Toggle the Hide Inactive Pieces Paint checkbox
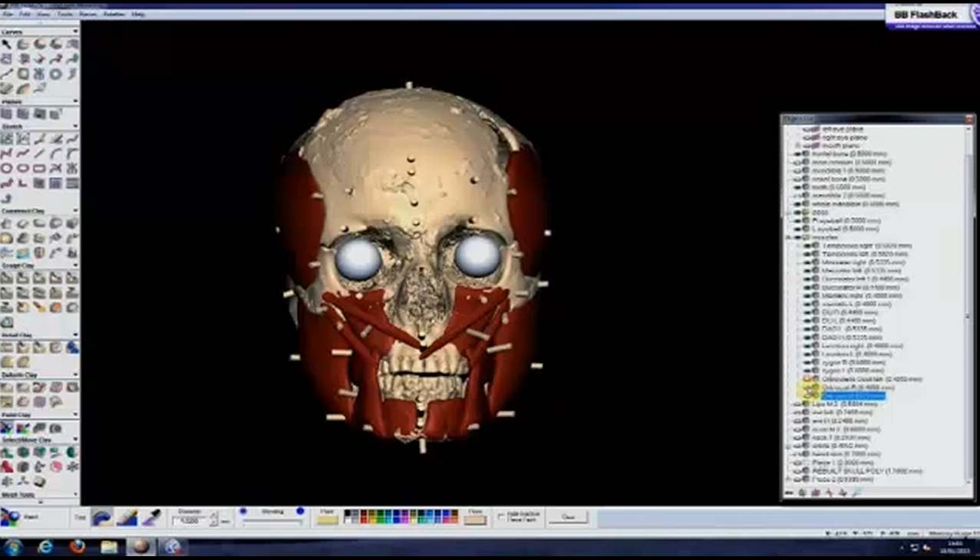Image resolution: width=980 pixels, height=560 pixels. pyautogui.click(x=502, y=517)
